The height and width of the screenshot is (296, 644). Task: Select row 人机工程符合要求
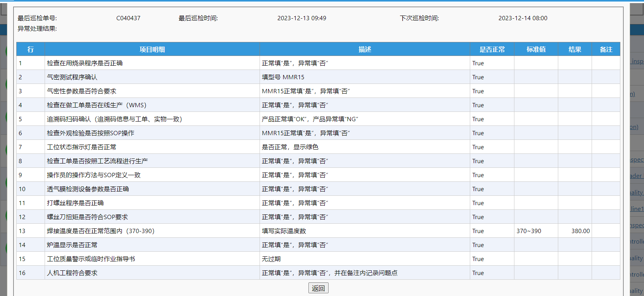point(318,273)
